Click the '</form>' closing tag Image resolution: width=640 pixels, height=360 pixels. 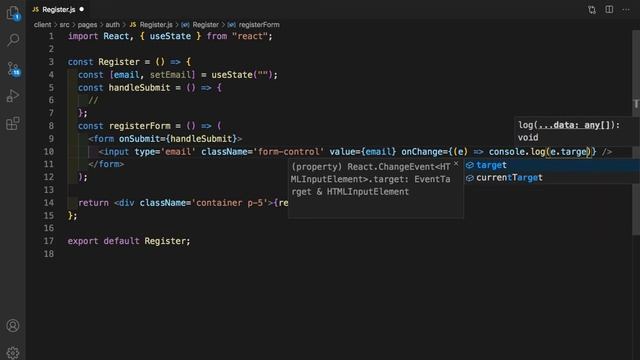(106, 164)
